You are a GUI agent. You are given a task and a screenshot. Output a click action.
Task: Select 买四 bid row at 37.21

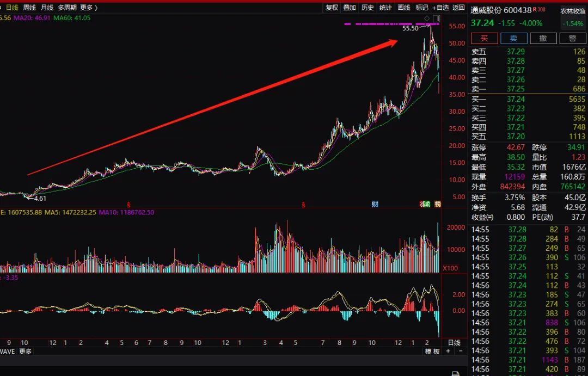click(x=528, y=127)
